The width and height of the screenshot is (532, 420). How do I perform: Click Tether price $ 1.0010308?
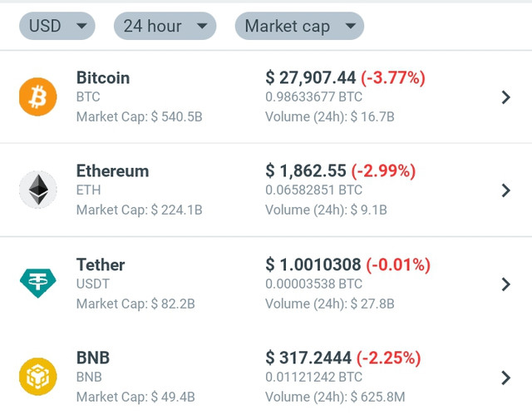click(313, 264)
